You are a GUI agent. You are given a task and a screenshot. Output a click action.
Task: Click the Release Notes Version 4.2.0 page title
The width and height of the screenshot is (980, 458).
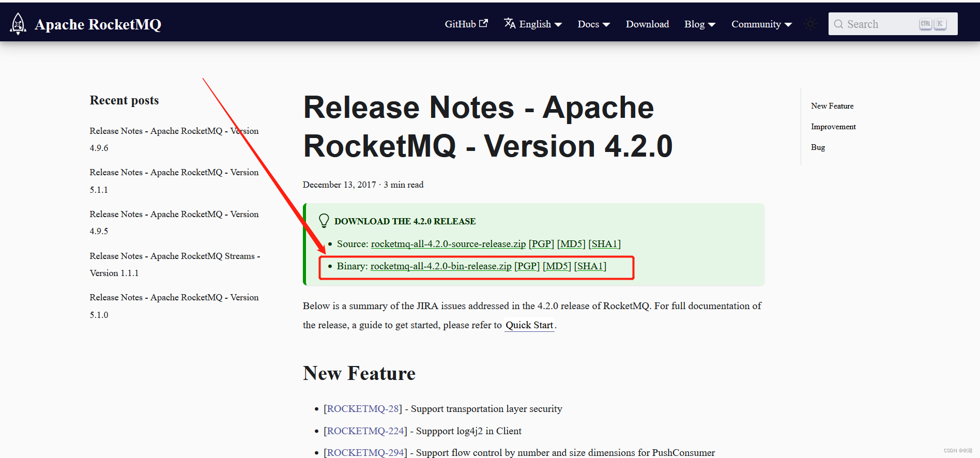(488, 127)
